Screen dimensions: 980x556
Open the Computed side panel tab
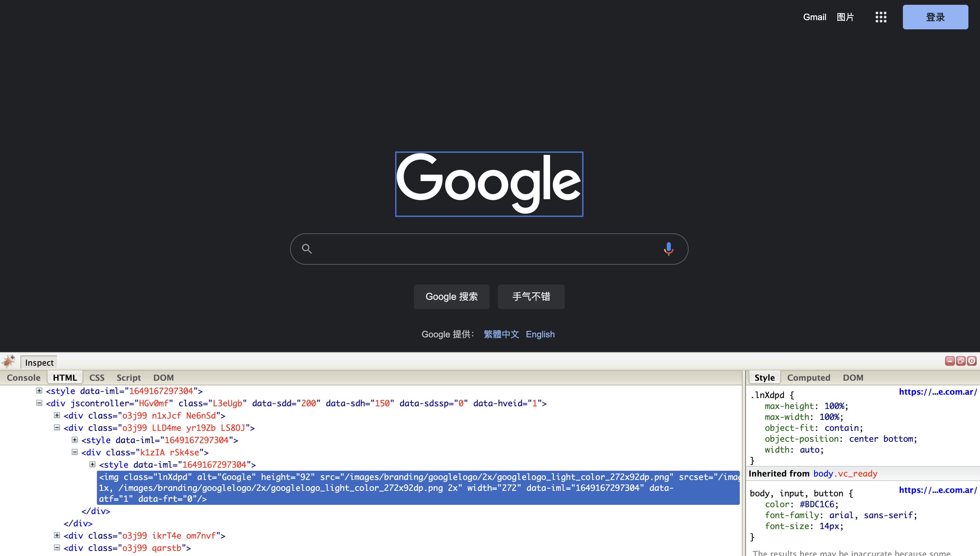pyautogui.click(x=808, y=378)
